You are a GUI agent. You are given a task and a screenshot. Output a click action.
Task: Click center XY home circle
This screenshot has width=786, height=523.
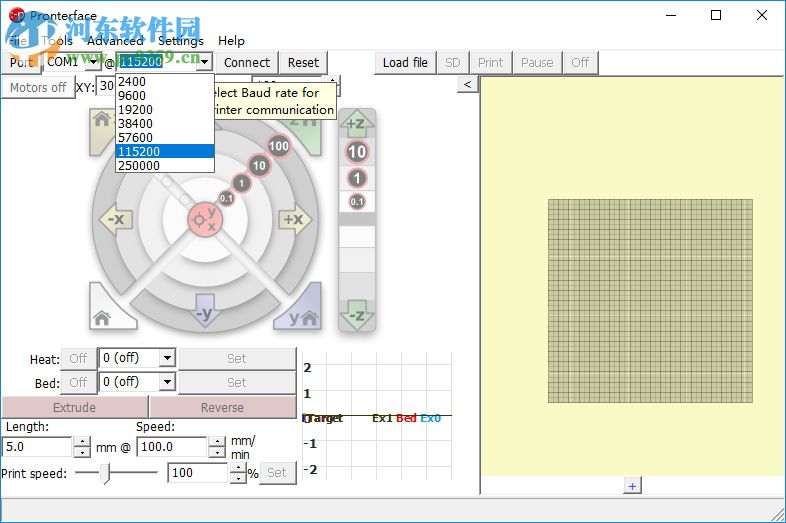(205, 220)
